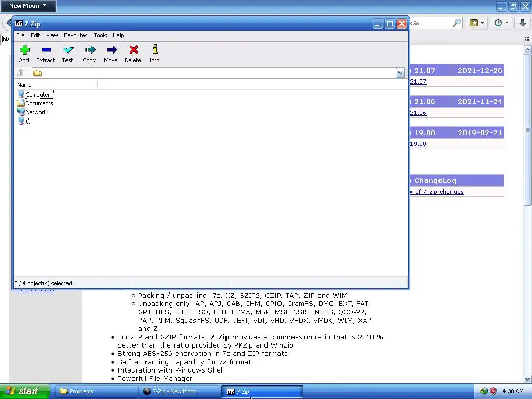Click the red security shield tray icon
Viewport: 532px width, 399px height.
click(494, 391)
